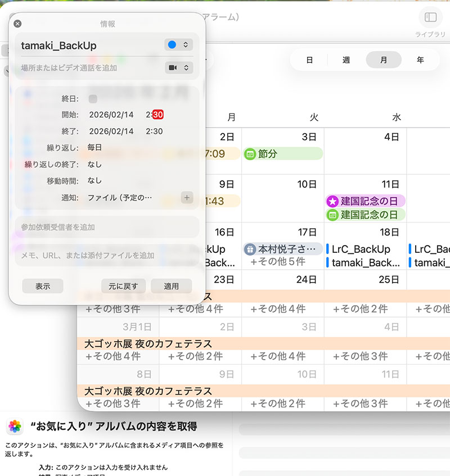
Task: Click the Photos app icon
Action: 15,427
